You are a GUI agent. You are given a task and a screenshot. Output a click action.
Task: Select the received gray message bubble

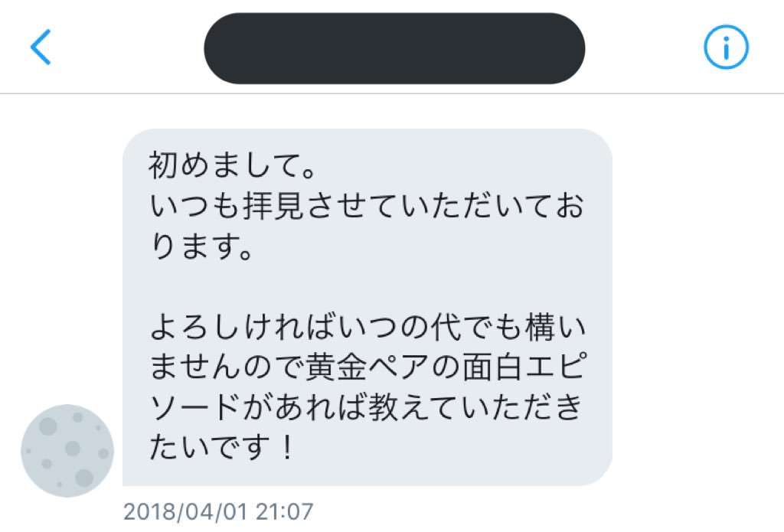click(x=367, y=307)
